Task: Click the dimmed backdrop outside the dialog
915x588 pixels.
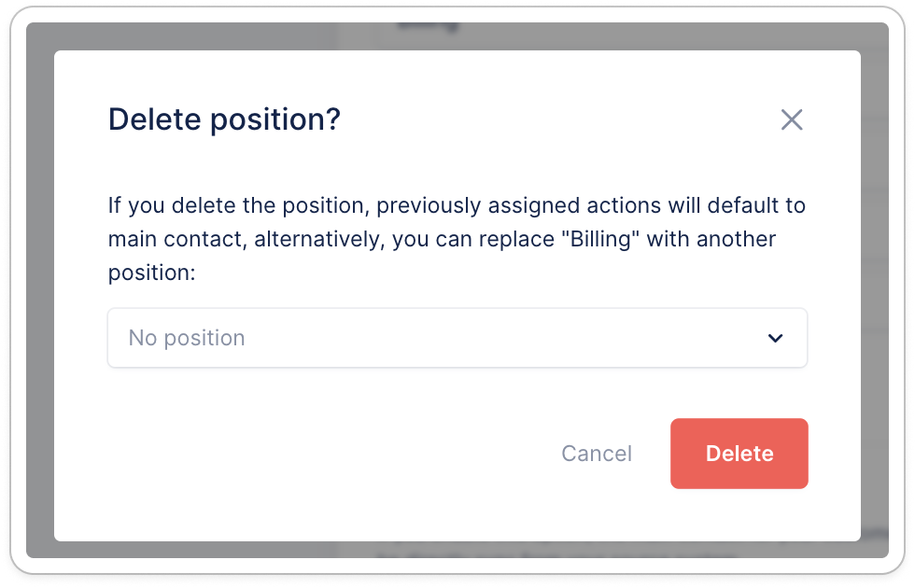Action: pyautogui.click(x=39, y=280)
